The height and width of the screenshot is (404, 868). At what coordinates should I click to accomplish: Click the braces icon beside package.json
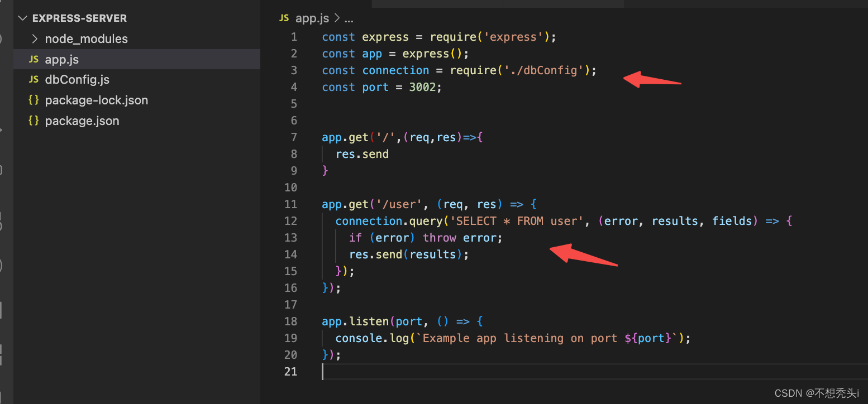pyautogui.click(x=34, y=121)
